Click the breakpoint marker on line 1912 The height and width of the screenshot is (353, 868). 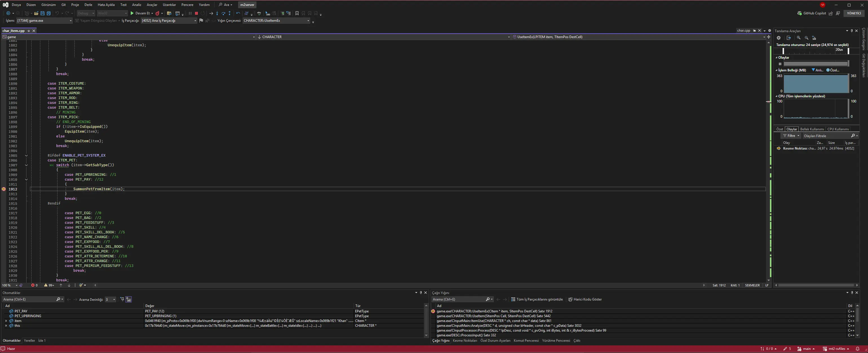click(4, 189)
